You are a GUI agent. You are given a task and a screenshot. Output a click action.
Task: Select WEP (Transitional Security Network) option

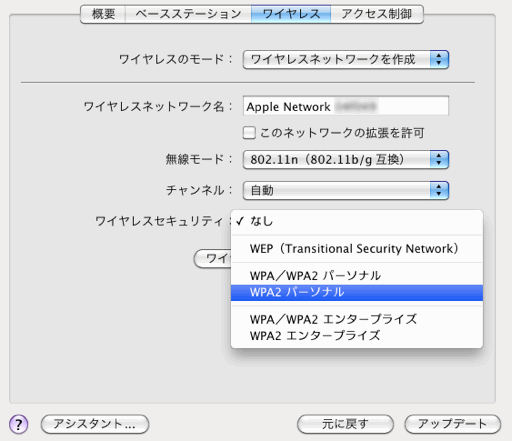[357, 249]
